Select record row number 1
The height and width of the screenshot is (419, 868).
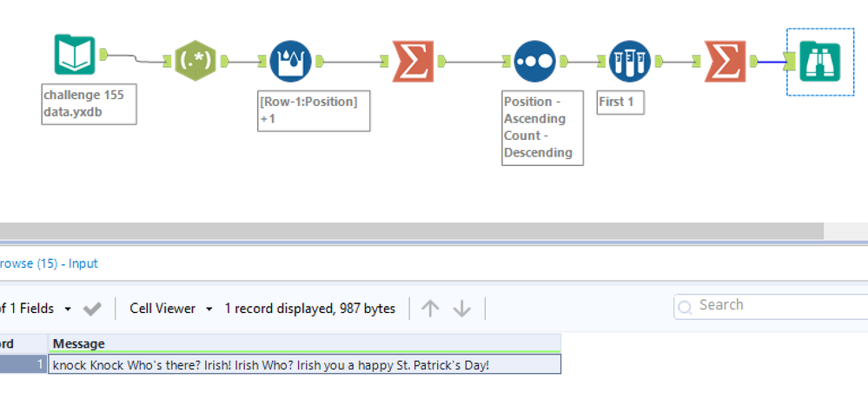coord(23,364)
